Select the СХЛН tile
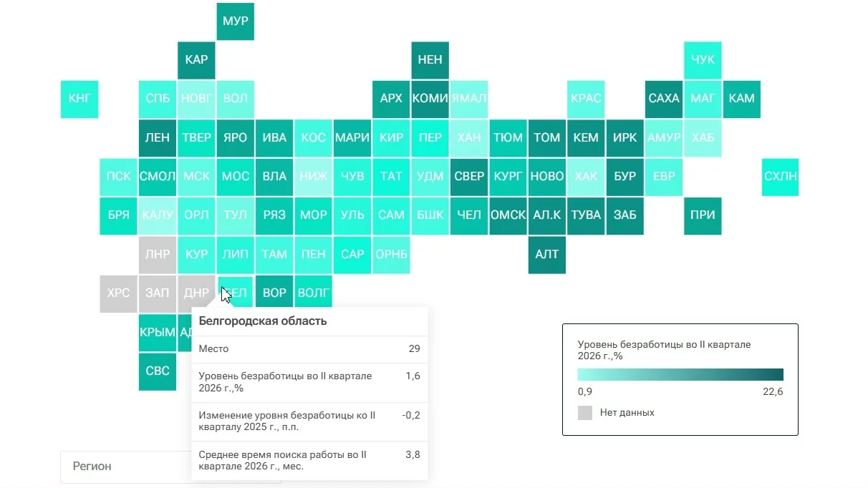Viewport: 868px width, 488px height. 781,177
